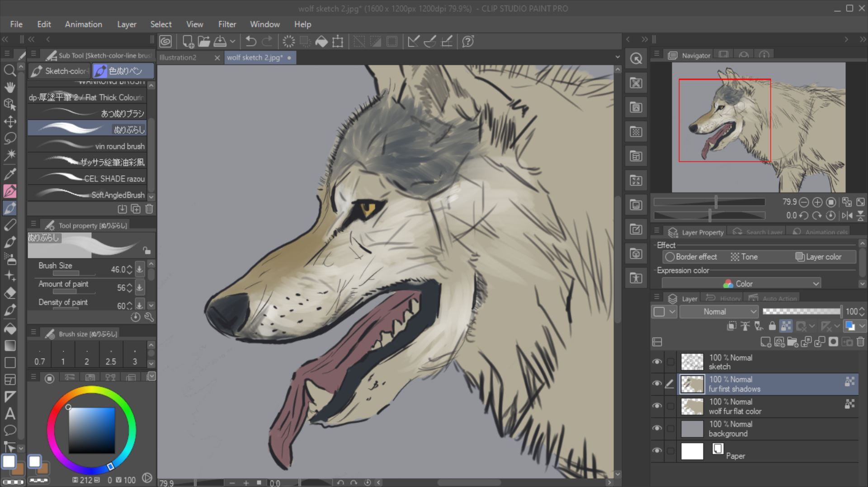Select the Text tool
Image resolution: width=868 pixels, height=487 pixels.
pos(9,413)
